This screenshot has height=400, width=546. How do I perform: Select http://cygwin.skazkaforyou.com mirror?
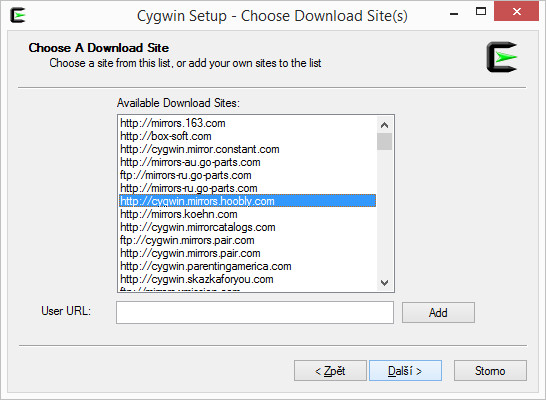pyautogui.click(x=248, y=279)
